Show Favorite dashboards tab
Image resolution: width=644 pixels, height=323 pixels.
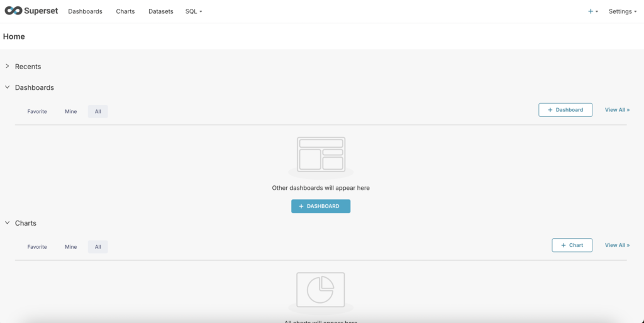click(37, 111)
